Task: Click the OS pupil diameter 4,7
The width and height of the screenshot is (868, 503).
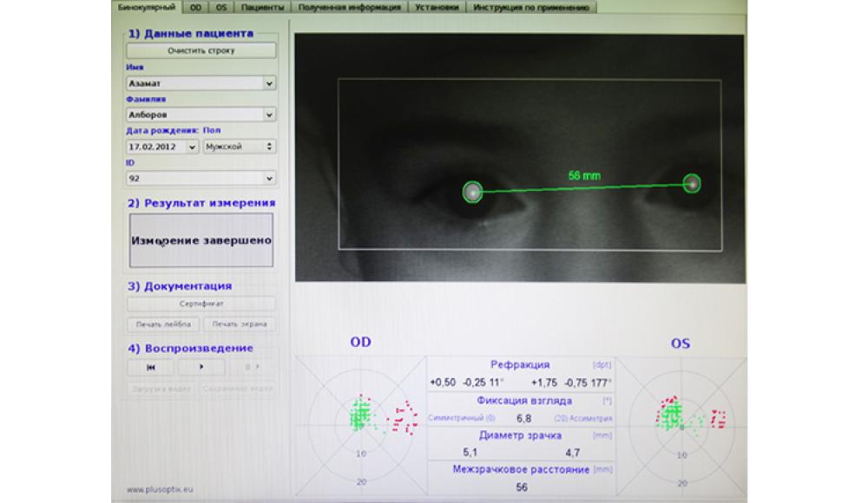Action: pyautogui.click(x=572, y=453)
